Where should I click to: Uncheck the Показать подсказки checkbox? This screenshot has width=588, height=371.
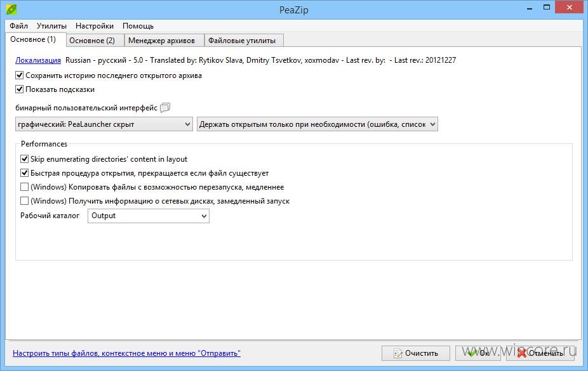coord(20,89)
